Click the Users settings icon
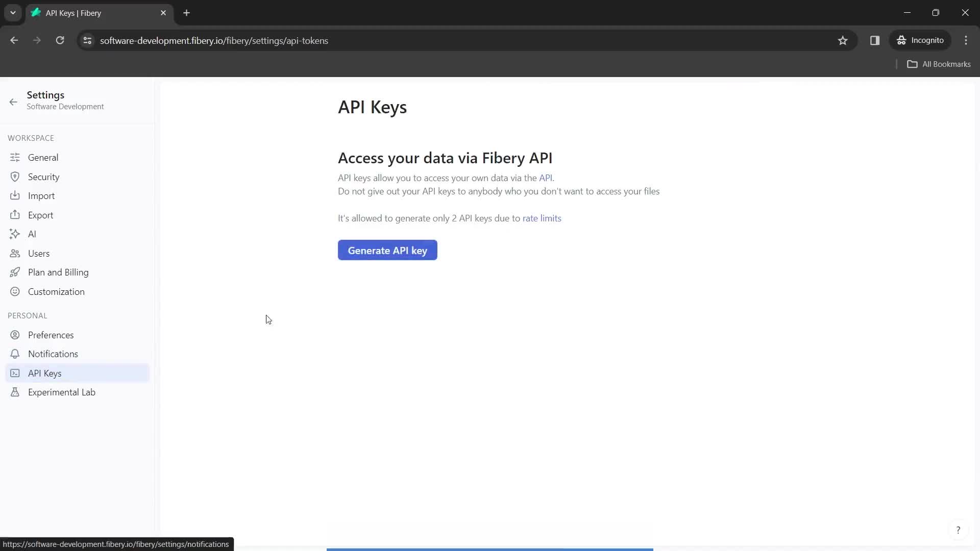The width and height of the screenshot is (980, 551). pos(15,253)
